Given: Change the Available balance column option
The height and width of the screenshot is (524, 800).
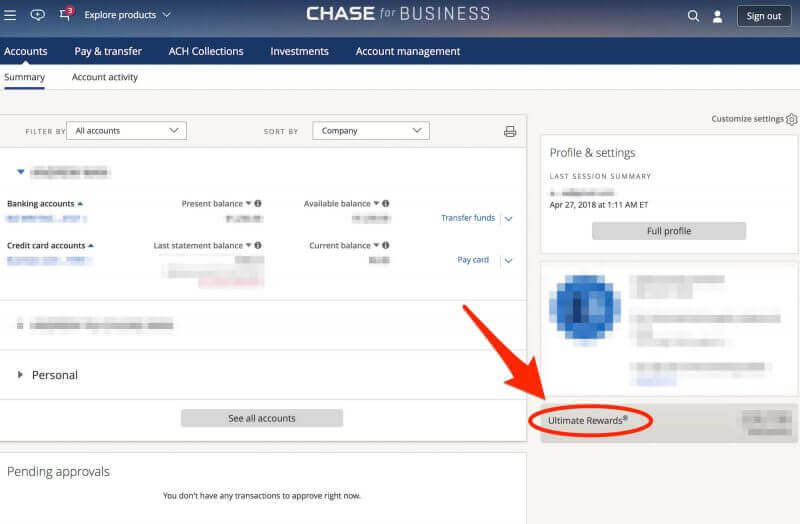Looking at the screenshot, I should click(x=376, y=203).
